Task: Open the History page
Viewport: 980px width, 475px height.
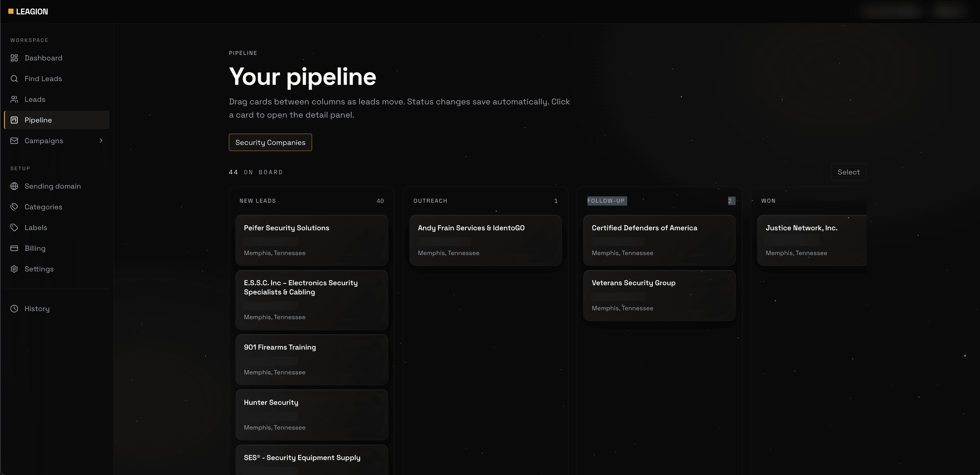Action: pyautogui.click(x=57, y=309)
